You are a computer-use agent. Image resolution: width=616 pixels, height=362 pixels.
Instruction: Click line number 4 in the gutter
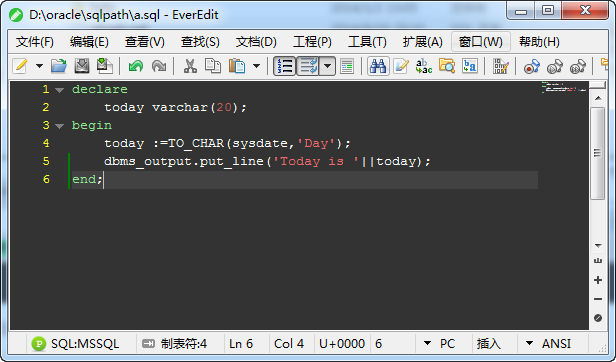(x=46, y=143)
